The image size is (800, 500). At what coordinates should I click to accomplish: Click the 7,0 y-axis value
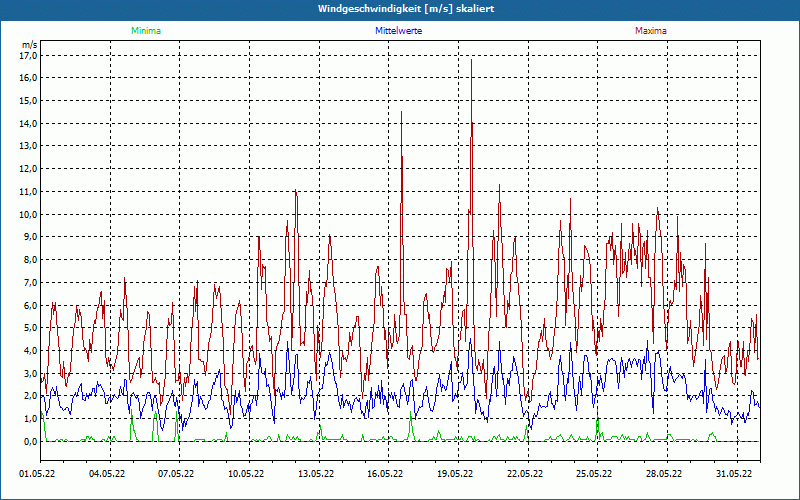click(x=32, y=283)
